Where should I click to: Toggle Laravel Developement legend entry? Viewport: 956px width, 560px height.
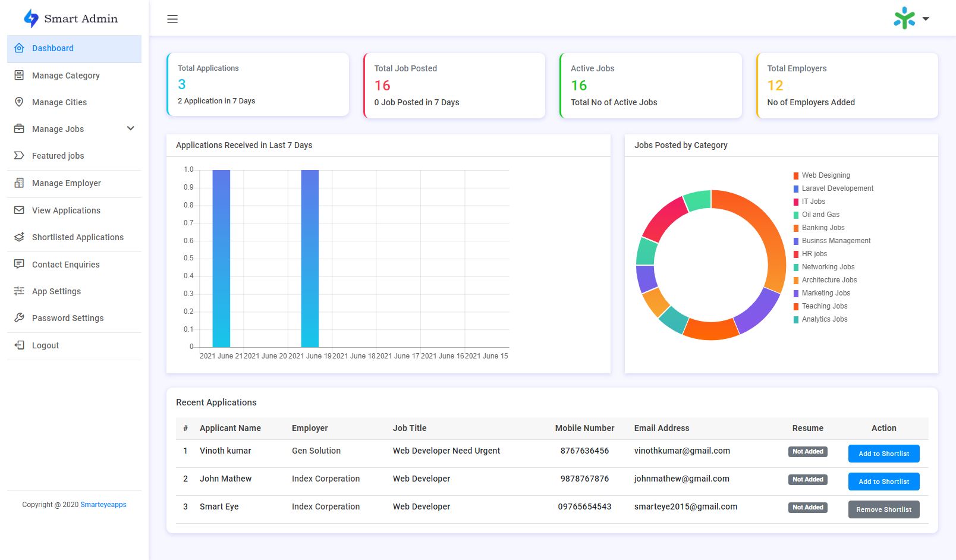837,188
